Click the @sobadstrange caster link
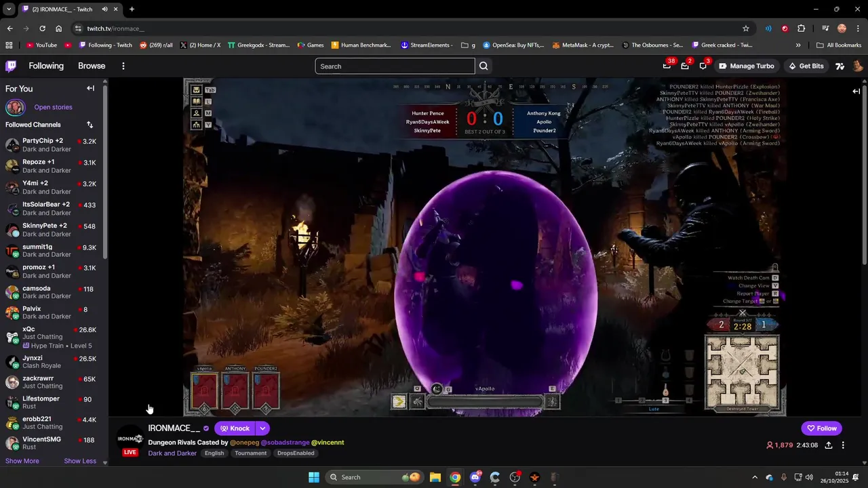 coord(285,443)
